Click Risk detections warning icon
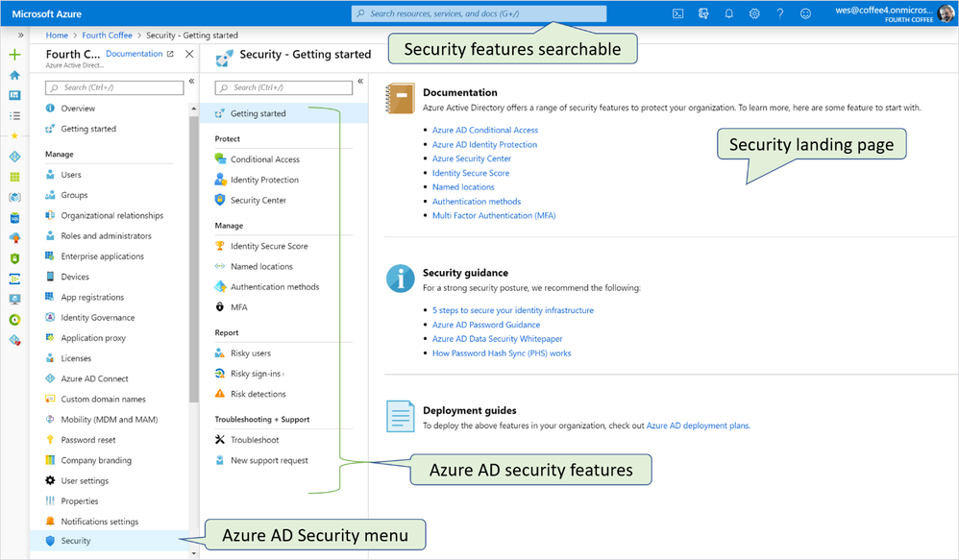The height and width of the screenshot is (560, 959). [x=220, y=394]
